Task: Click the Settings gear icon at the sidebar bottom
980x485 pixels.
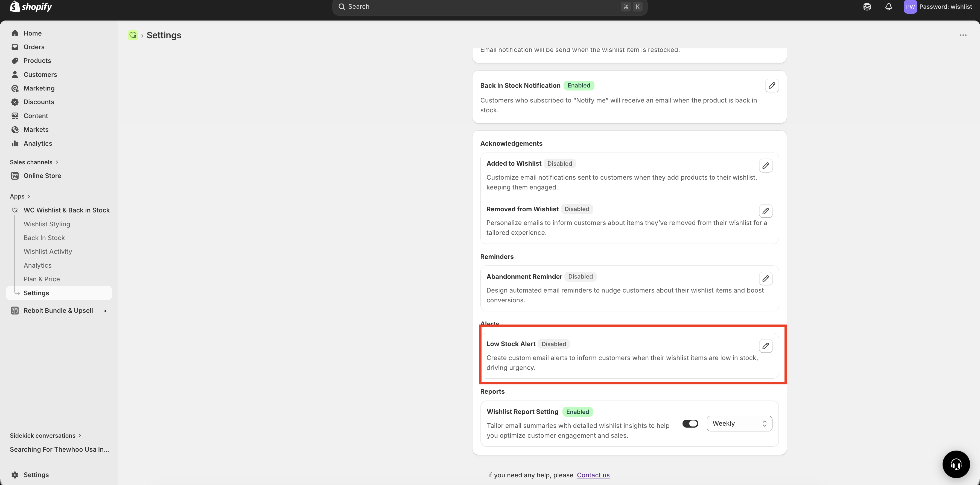Action: coord(15,475)
